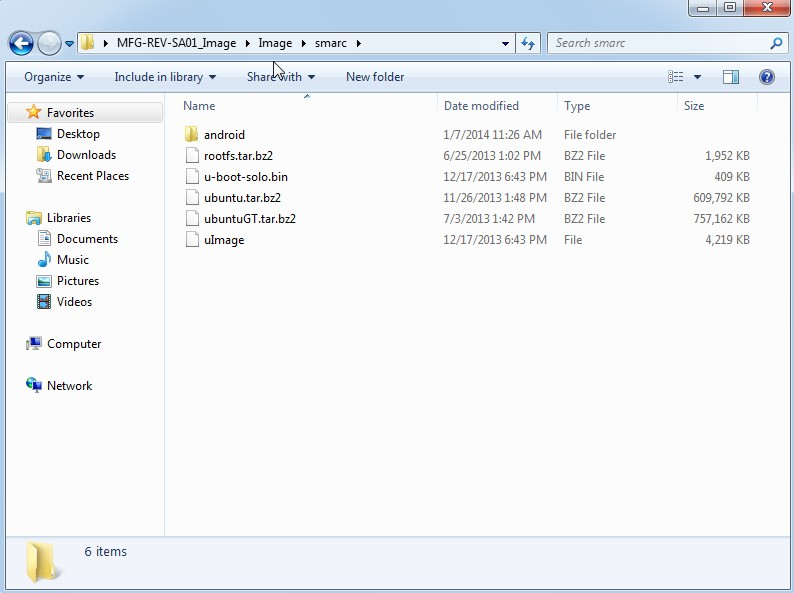Select uImage file icon

point(192,240)
